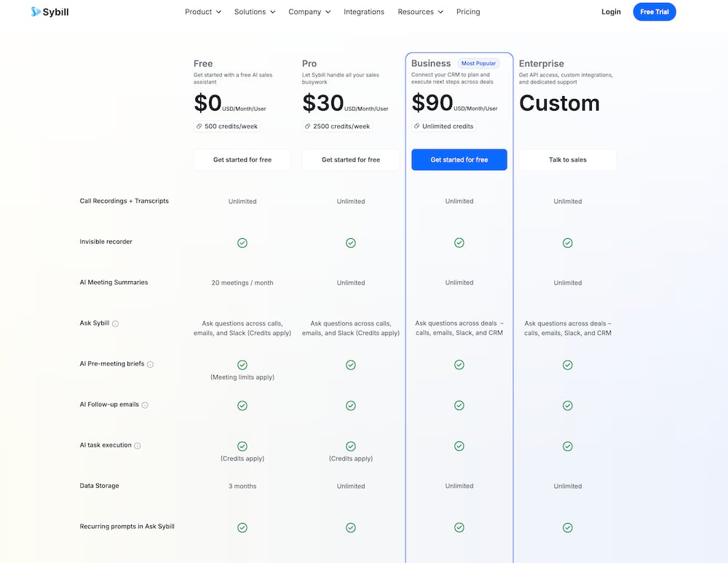Get started for free on Pro plan
Screen dimensions: 728x563
coord(351,160)
